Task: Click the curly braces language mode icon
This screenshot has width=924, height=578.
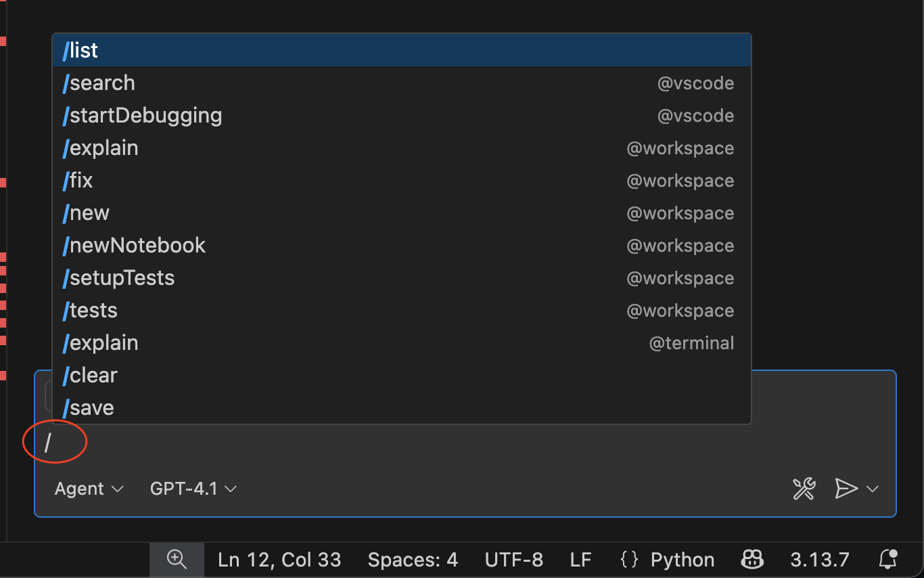Action: pos(628,560)
